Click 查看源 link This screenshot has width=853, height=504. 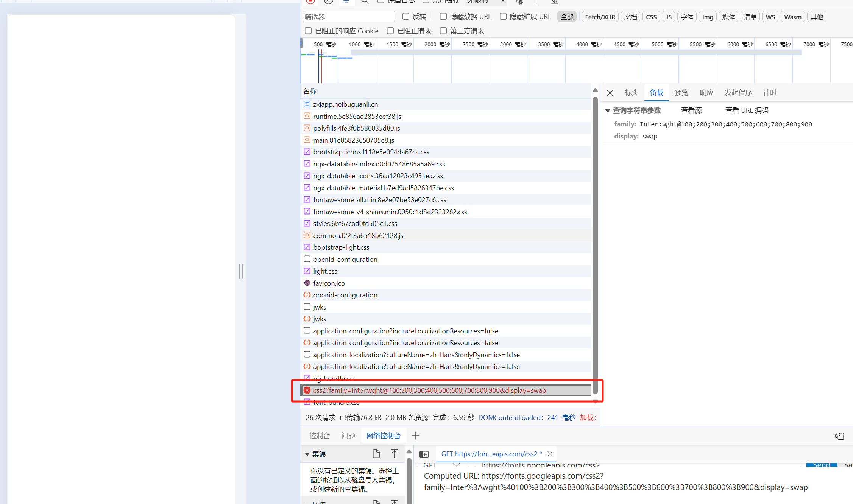[691, 110]
